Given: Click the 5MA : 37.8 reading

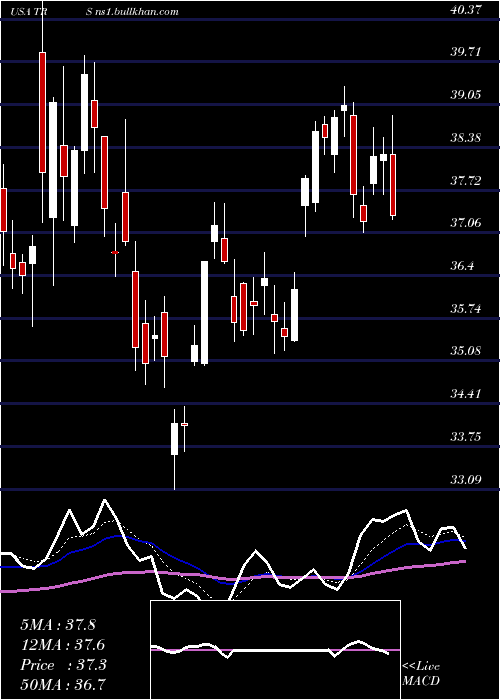Looking at the screenshot, I should tap(58, 625).
